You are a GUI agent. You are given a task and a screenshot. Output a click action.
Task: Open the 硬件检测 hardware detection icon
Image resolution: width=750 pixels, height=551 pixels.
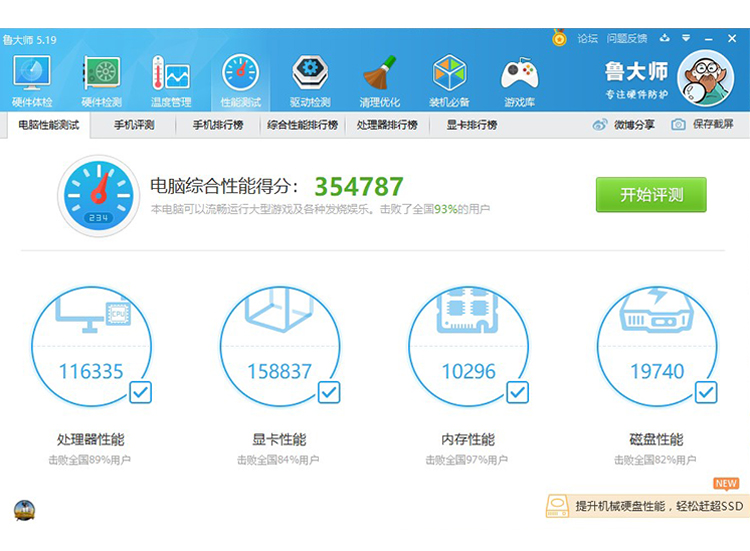point(101,81)
